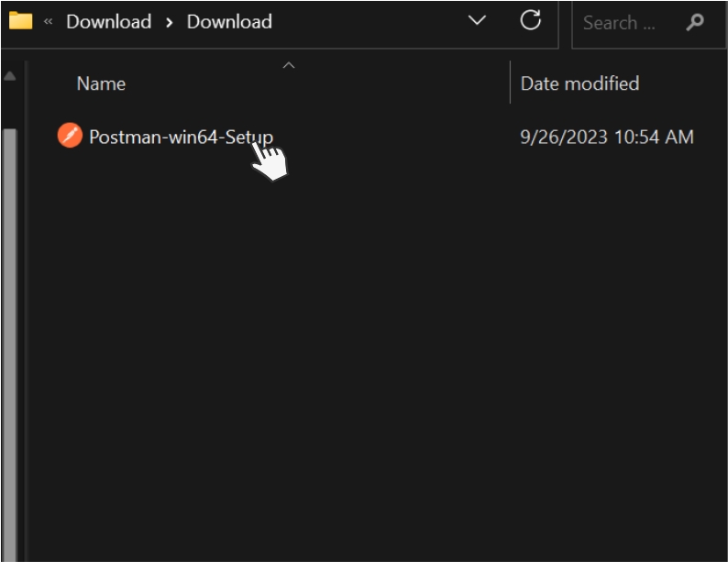Click the sort arrow above the Name column
The image size is (728, 562).
tap(289, 65)
